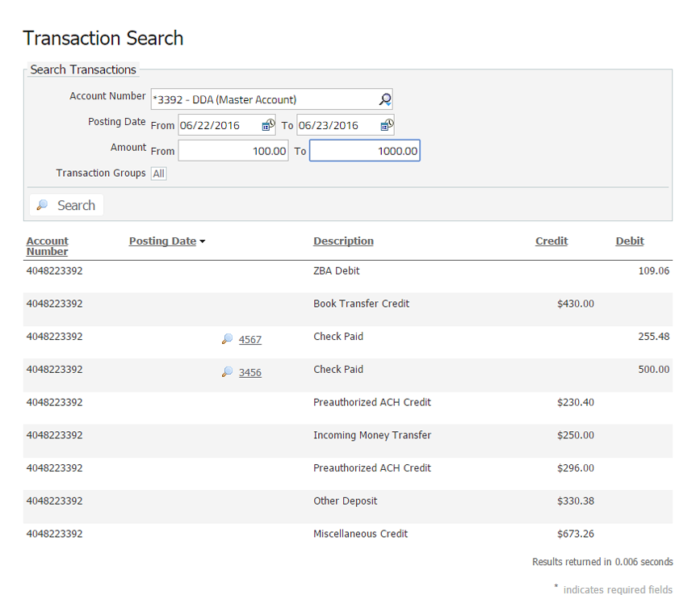Screen dimensions: 700x595
Task: Click the Amount To input field
Action: [x=365, y=151]
